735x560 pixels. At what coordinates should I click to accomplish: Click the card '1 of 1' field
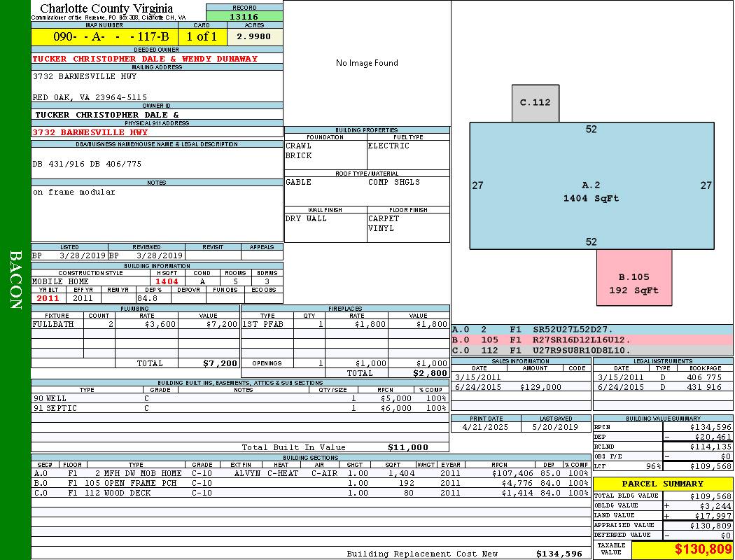202,36
